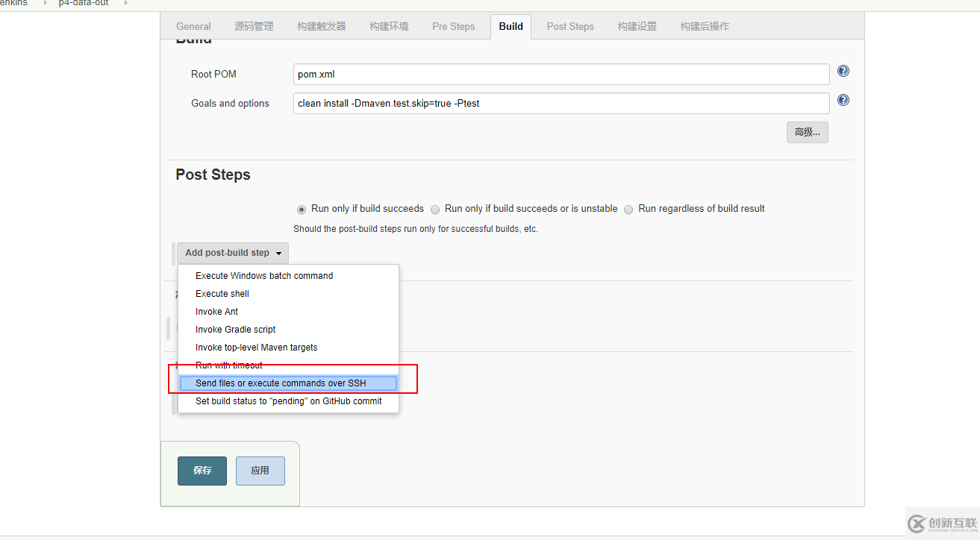The image size is (980, 540).
Task: Open help for the Root POM field
Action: (x=843, y=72)
